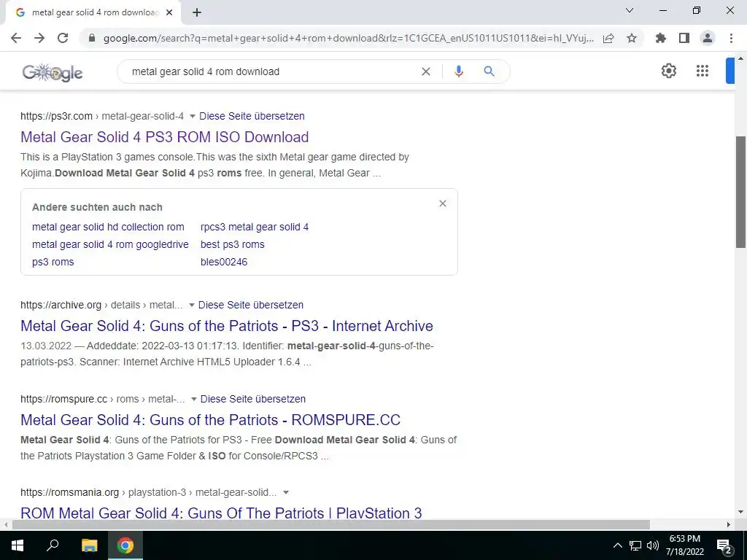747x560 pixels.
Task: Open Chrome's three-dot menu
Action: point(731,38)
